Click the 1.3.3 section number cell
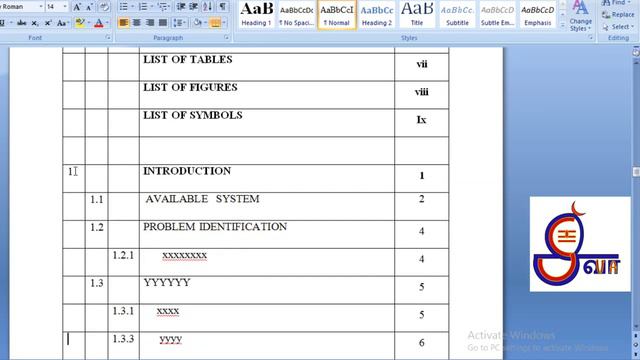 click(124, 346)
